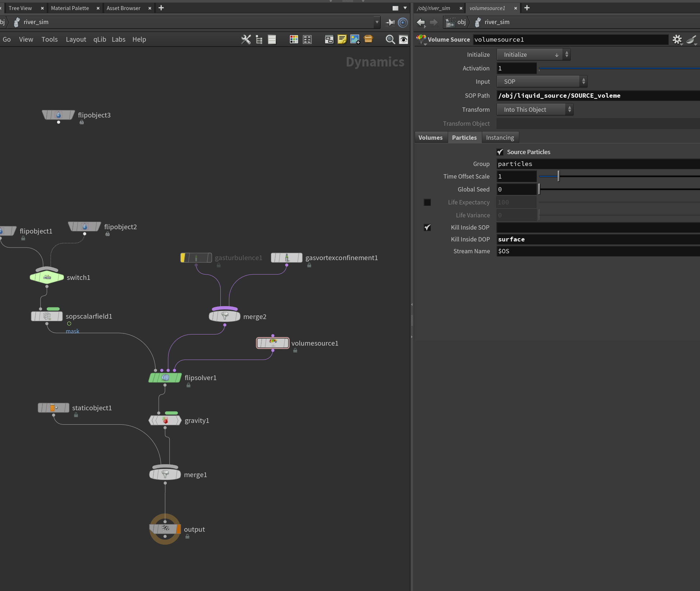700x591 pixels.
Task: Click the find node magnifier icon
Action: (x=390, y=40)
